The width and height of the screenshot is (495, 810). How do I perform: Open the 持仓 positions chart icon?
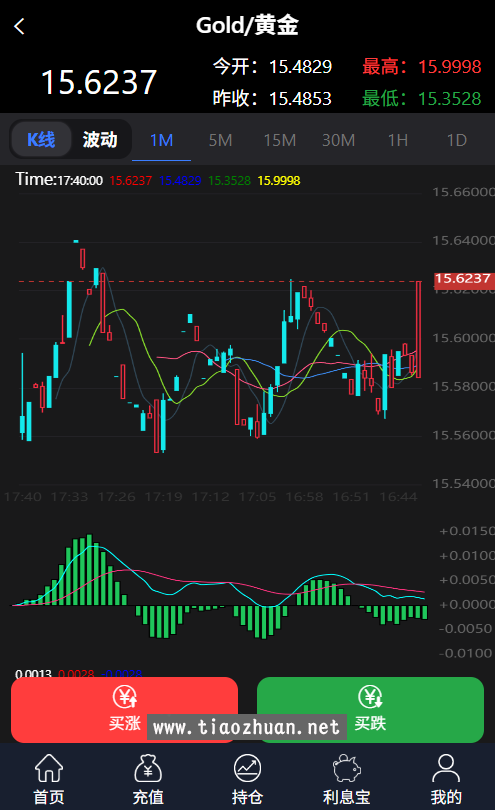tap(247, 768)
